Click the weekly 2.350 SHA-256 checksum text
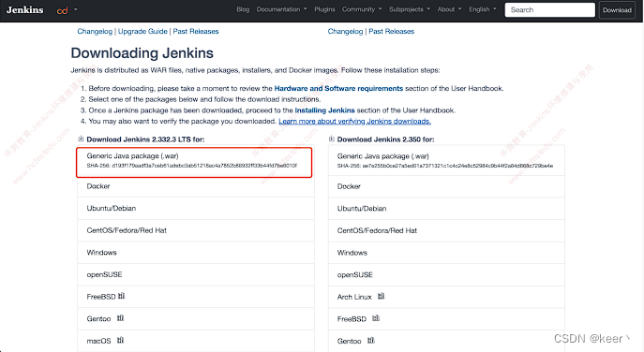The width and height of the screenshot is (644, 352). (445, 166)
